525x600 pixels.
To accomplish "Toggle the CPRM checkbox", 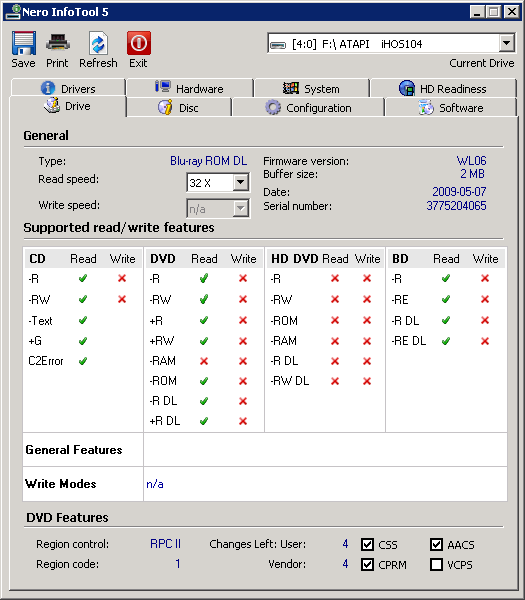I will [x=367, y=564].
